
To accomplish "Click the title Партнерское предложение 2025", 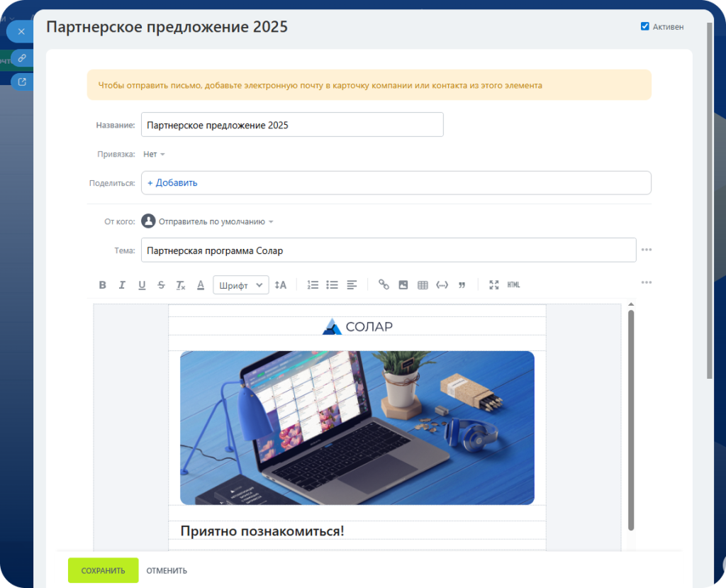I will pyautogui.click(x=167, y=27).
